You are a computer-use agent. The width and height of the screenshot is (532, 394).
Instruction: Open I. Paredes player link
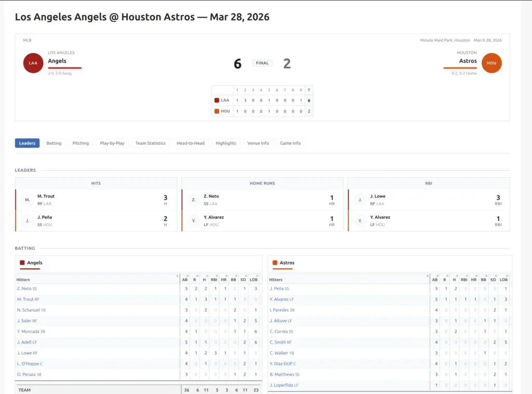[x=279, y=310]
